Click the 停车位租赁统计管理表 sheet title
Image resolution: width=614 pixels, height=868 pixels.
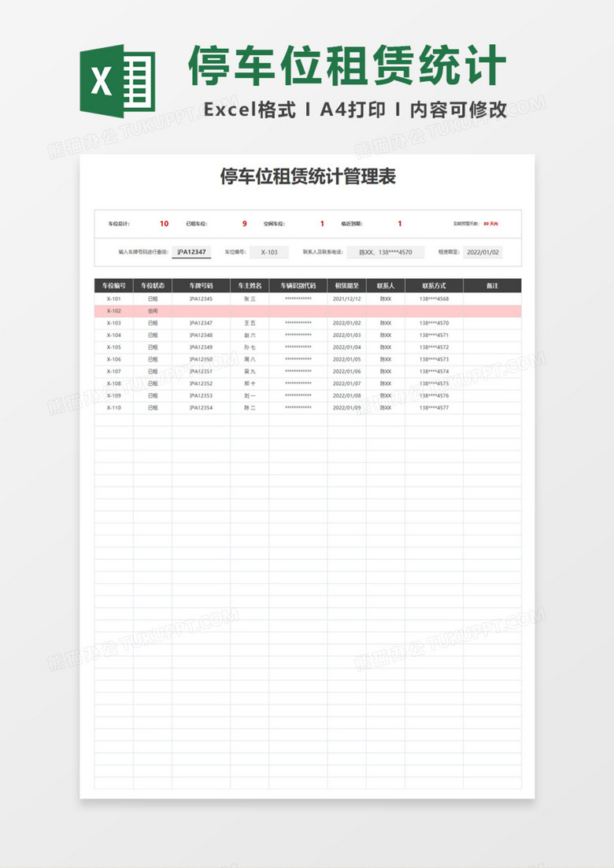point(308,176)
